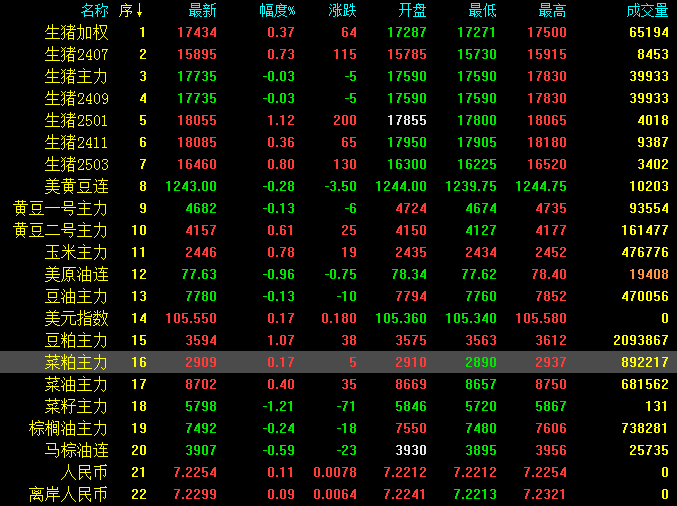Click the high price 16520 for 生猪2503
This screenshot has height=506, width=677.
click(547, 164)
